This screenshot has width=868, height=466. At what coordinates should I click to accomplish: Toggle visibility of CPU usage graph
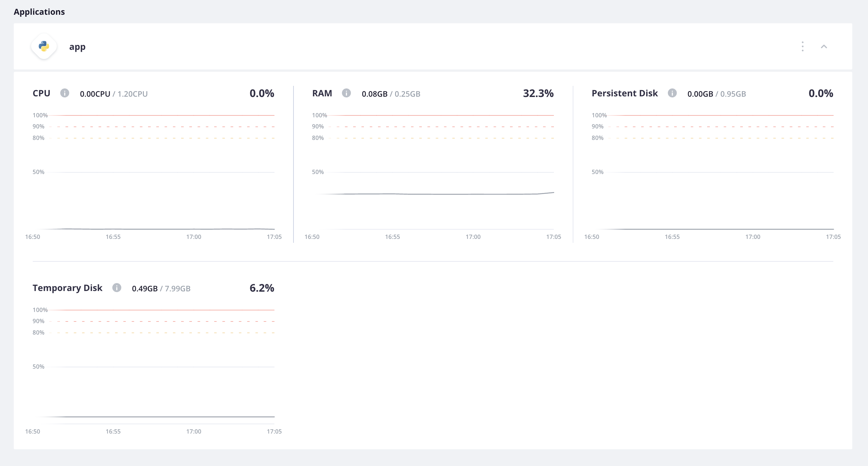(x=64, y=93)
